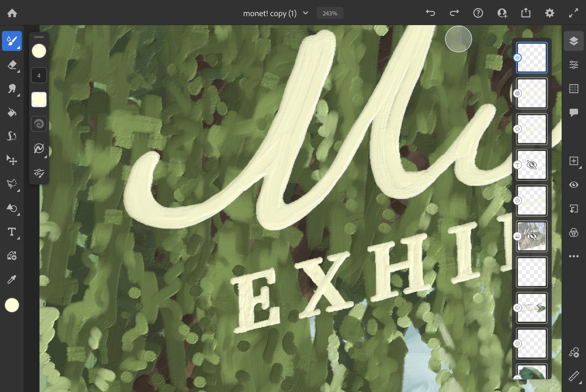Tap the round touch shortcut on canvas
Screen dimensions: 586x392
click(x=459, y=39)
